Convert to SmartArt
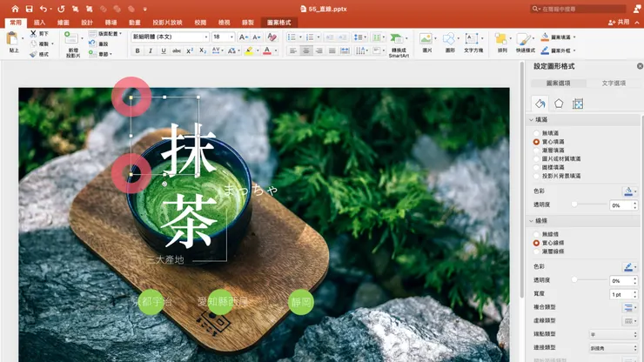The height and width of the screenshot is (362, 644). (x=399, y=45)
